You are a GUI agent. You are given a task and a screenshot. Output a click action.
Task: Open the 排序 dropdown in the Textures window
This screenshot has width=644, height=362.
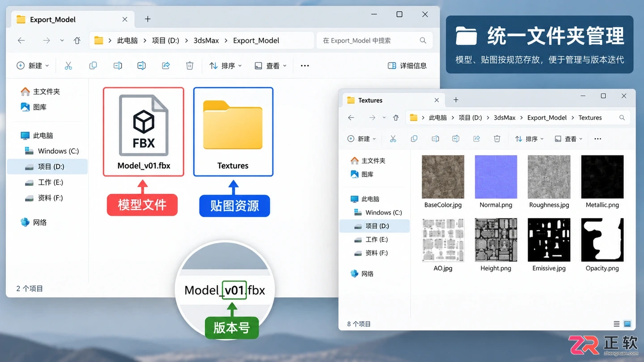click(x=530, y=139)
